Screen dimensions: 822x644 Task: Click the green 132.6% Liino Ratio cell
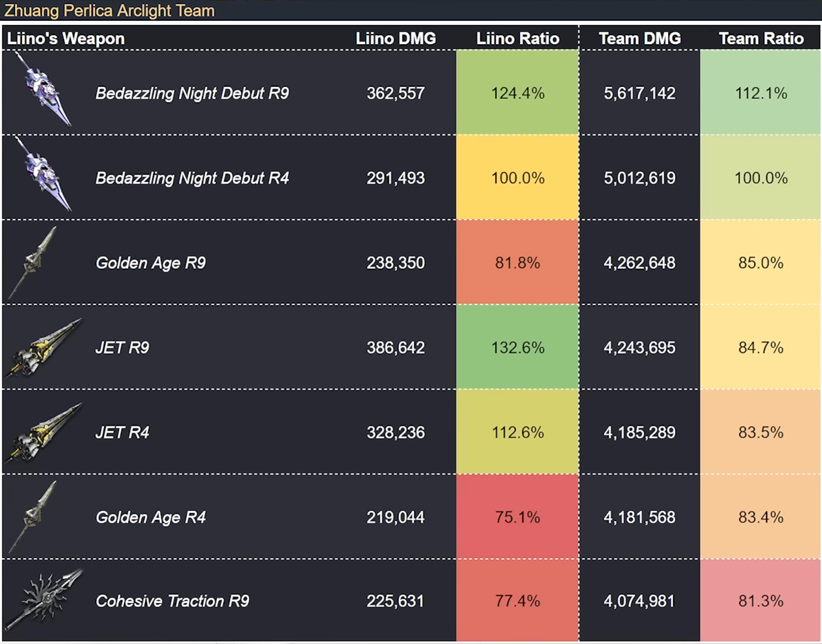(x=518, y=347)
